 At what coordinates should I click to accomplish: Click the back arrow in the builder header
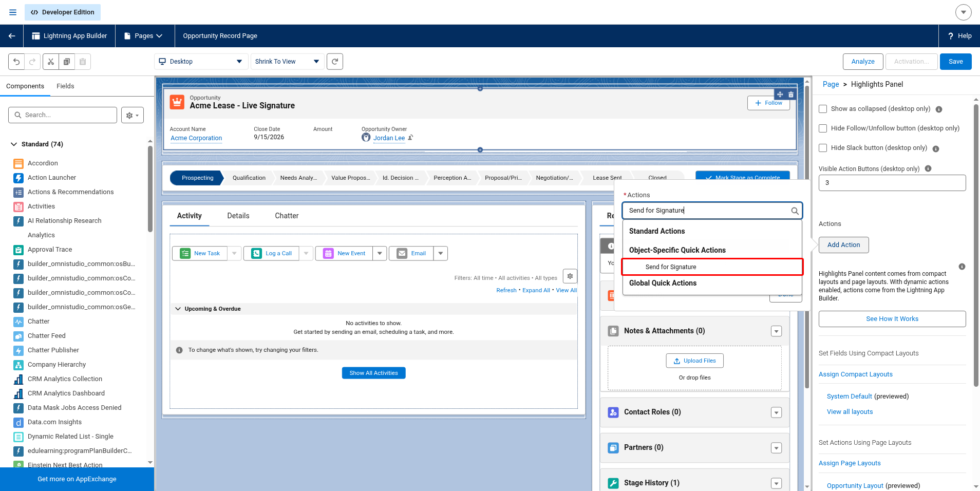[12, 36]
